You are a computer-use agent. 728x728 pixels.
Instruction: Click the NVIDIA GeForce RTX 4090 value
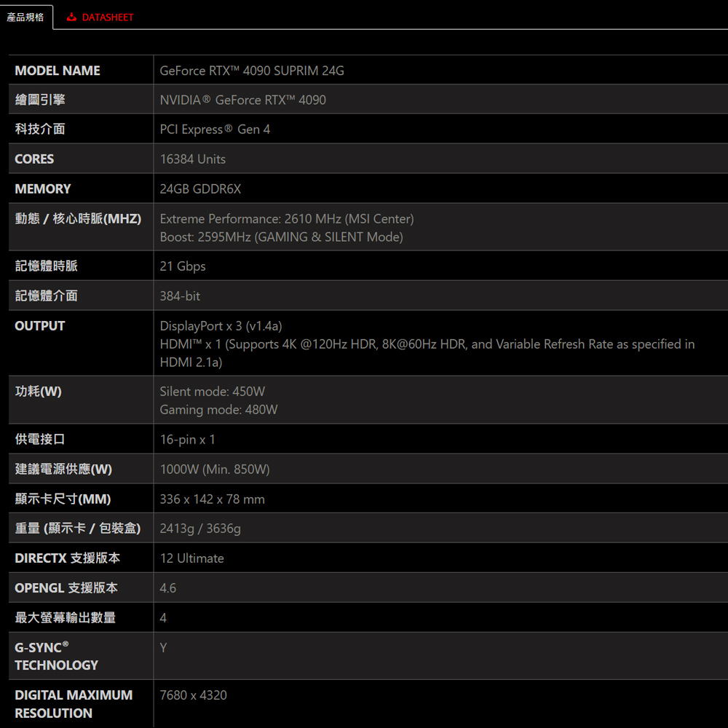pos(242,100)
